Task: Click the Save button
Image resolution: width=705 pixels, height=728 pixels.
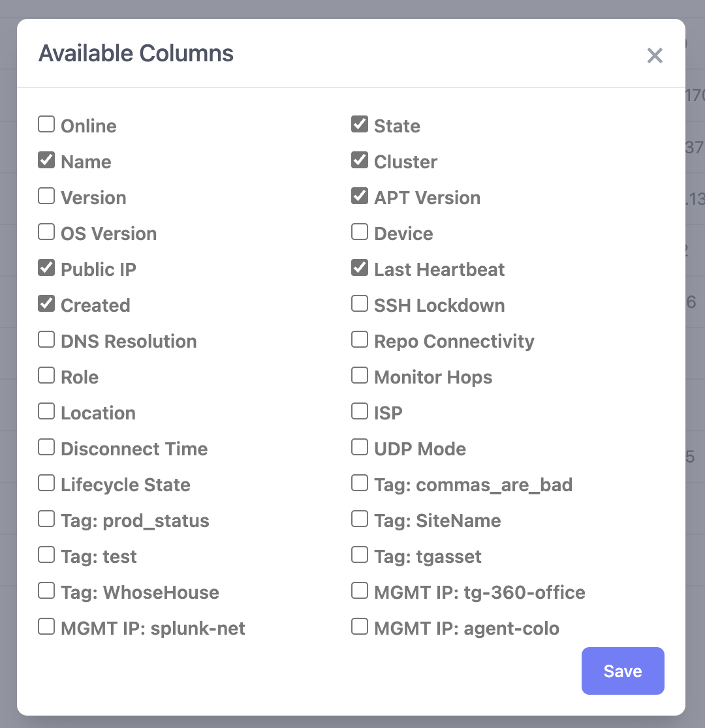Action: pos(622,671)
